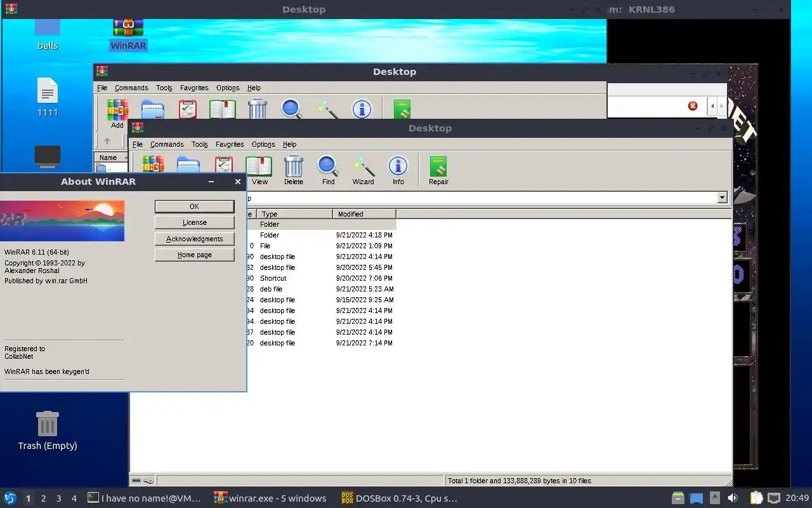Click the date '9/20/2022 5:45 PM'
The width and height of the screenshot is (812, 508).
[364, 267]
